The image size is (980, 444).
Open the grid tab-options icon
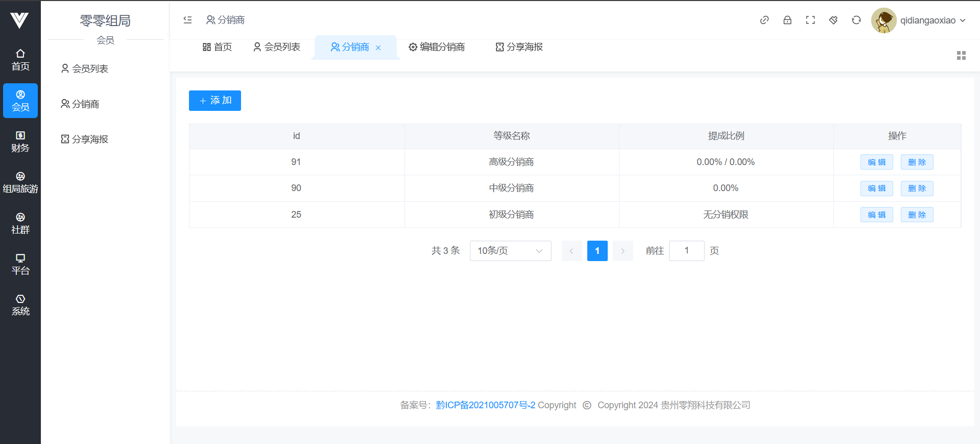pyautogui.click(x=961, y=55)
